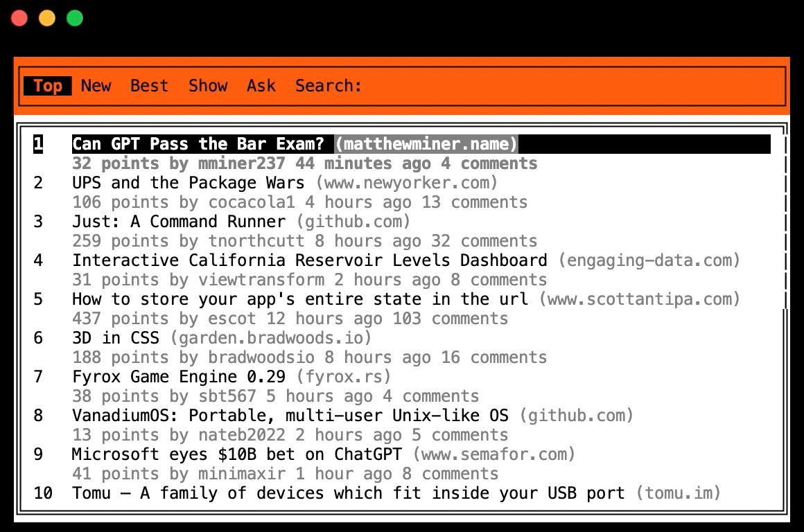Minimize the window with the yellow button
The image size is (804, 532).
pos(47,18)
